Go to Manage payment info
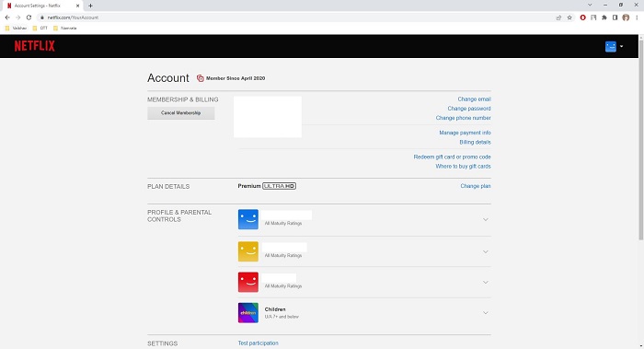644x349 pixels. (465, 133)
